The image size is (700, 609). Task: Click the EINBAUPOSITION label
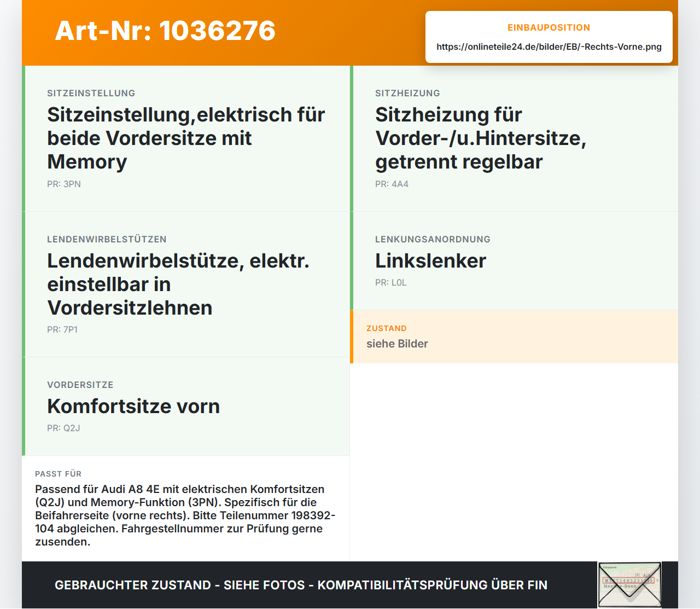pos(549,27)
